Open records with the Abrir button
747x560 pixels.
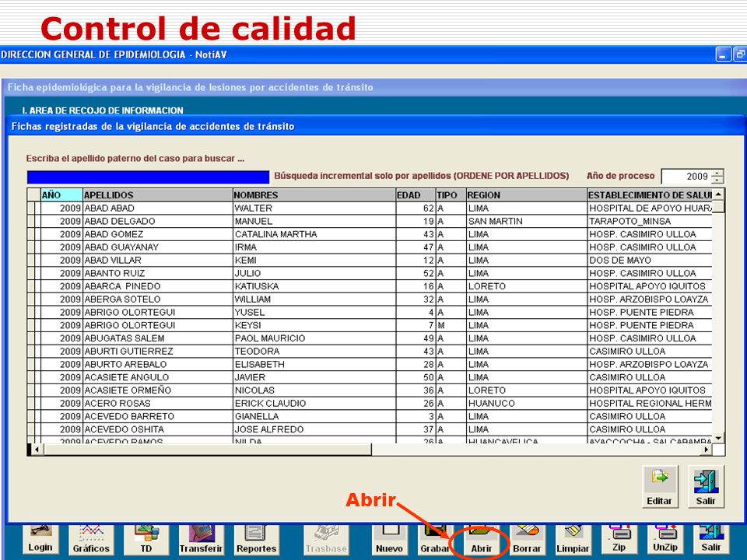click(x=481, y=540)
